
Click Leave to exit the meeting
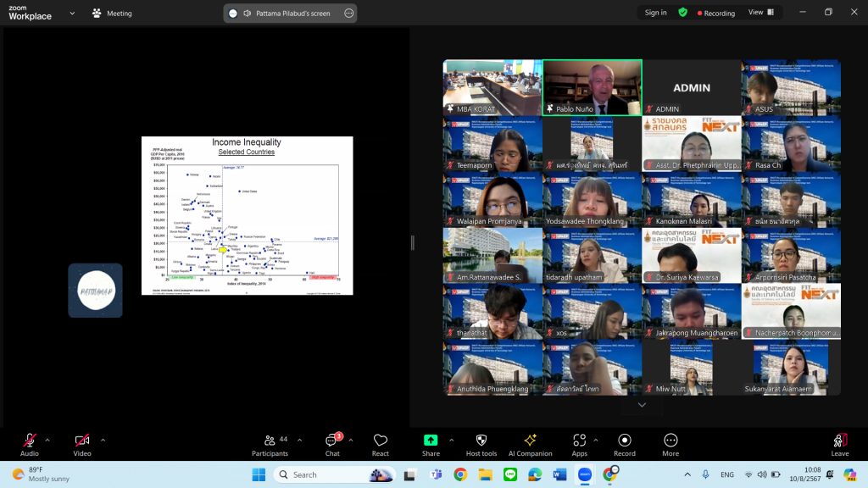[x=840, y=441]
